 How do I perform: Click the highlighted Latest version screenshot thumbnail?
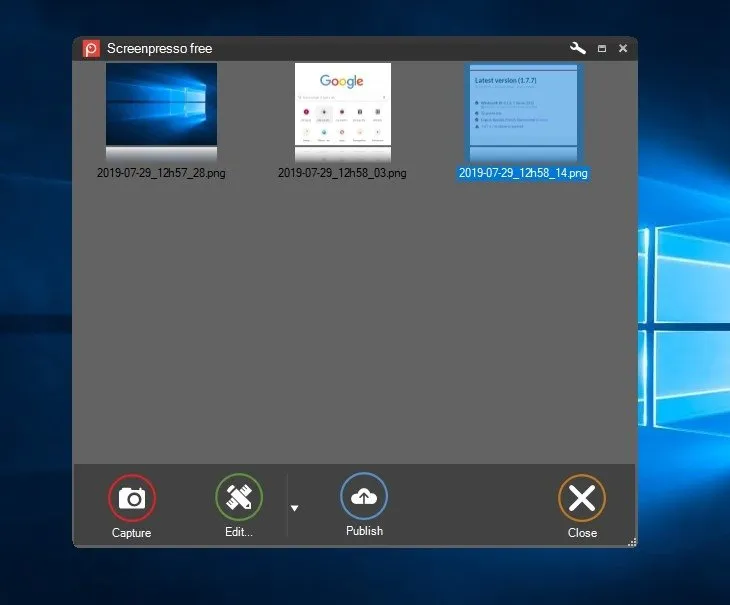pyautogui.click(x=523, y=112)
